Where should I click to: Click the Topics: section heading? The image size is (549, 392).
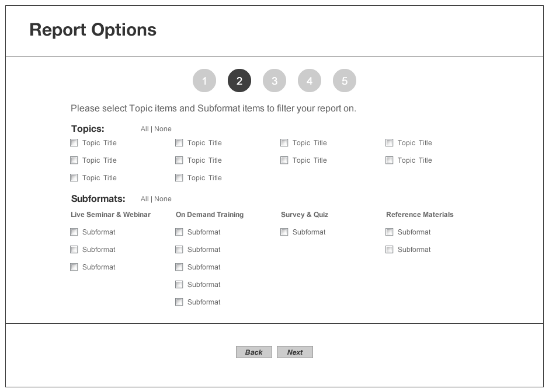click(x=88, y=129)
